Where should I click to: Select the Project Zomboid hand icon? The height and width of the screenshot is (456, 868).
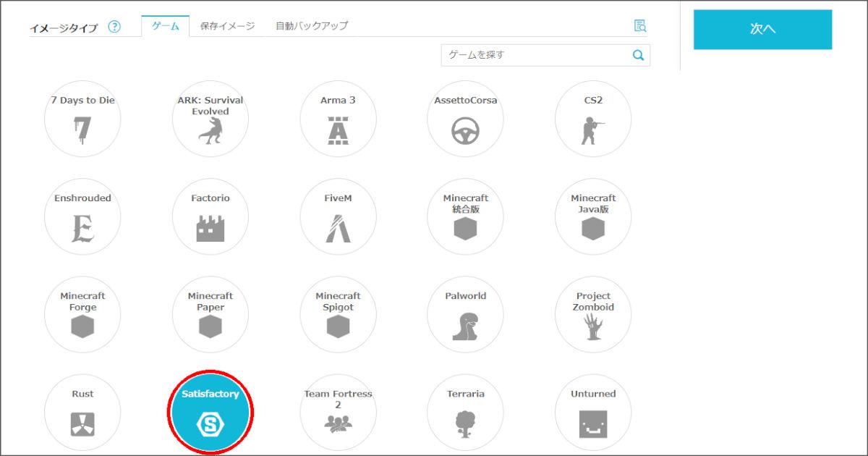point(593,326)
